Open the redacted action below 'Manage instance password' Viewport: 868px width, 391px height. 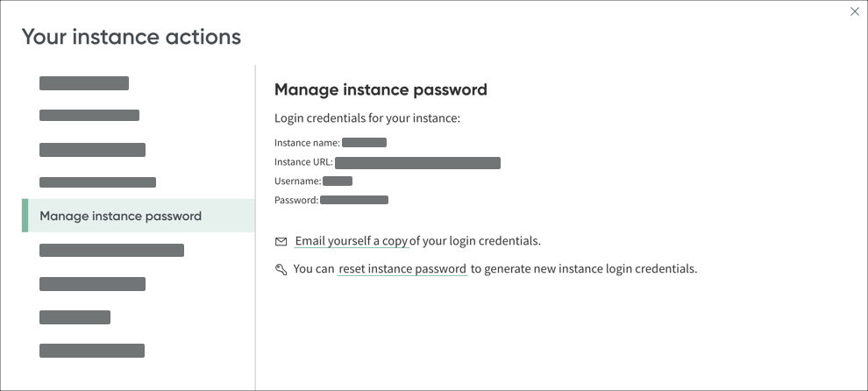pyautogui.click(x=111, y=251)
